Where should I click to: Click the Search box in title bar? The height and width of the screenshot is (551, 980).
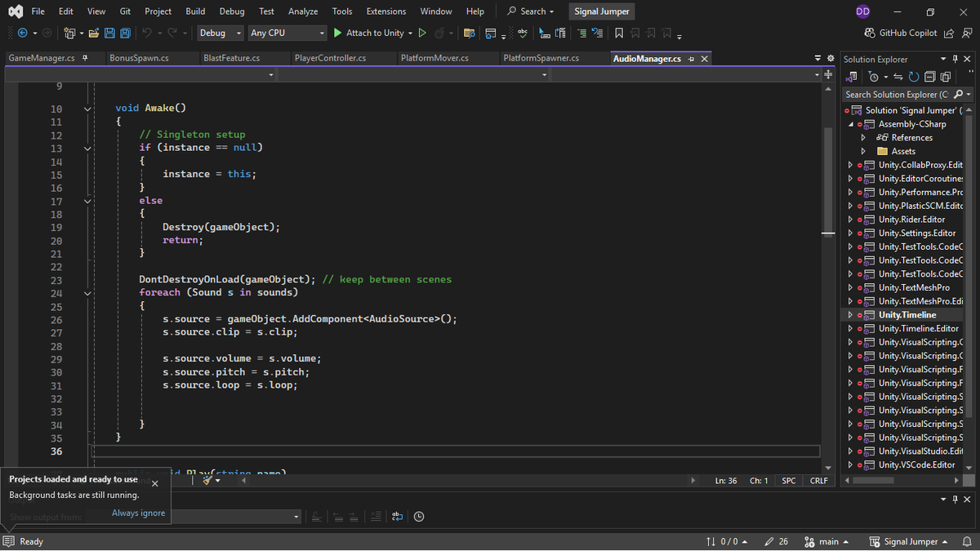pyautogui.click(x=530, y=11)
